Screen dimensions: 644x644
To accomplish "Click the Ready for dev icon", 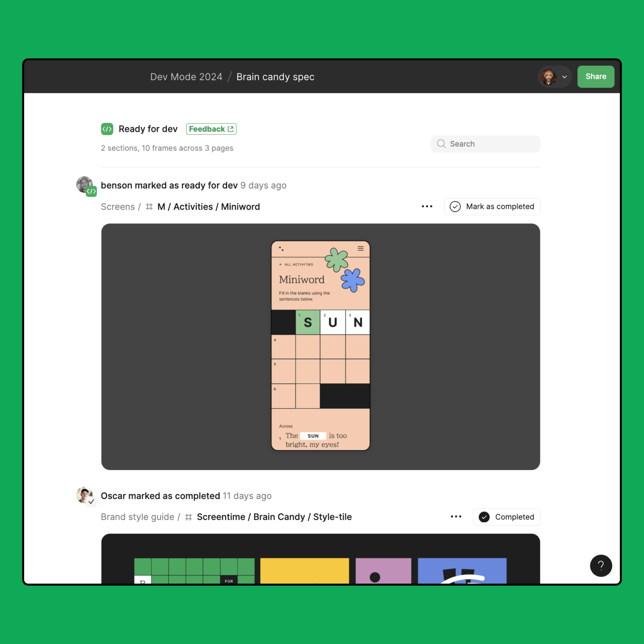I will [107, 128].
